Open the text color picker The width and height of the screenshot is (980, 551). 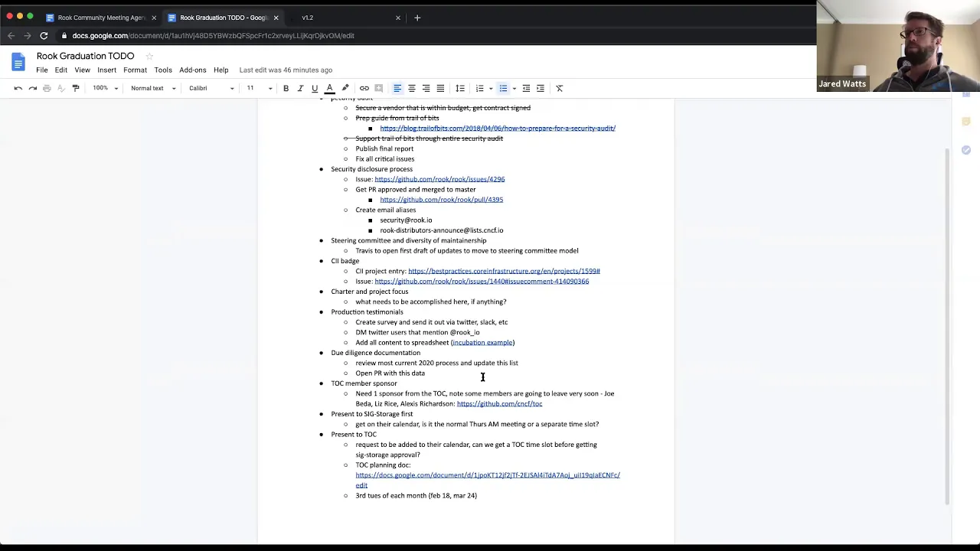point(329,88)
